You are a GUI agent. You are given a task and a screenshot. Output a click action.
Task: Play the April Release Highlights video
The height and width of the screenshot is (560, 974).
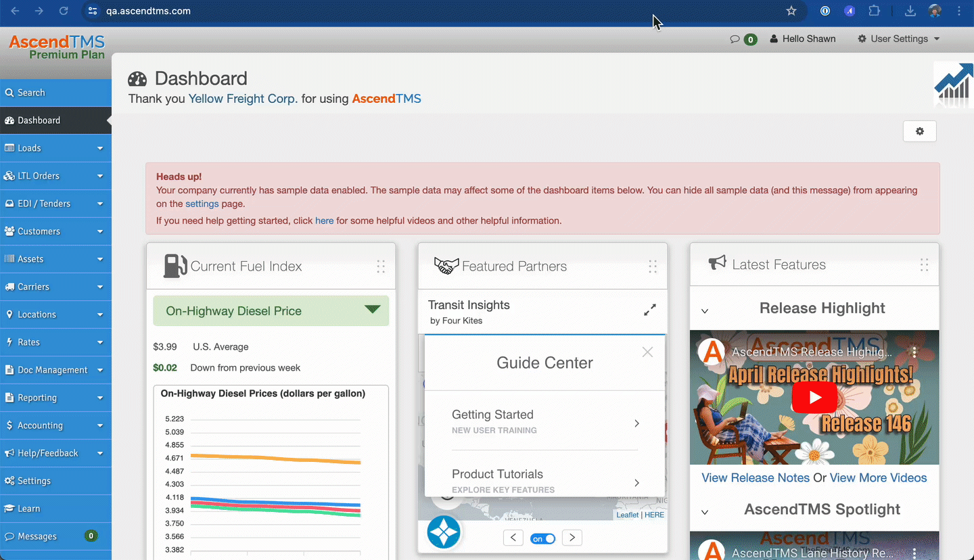pos(814,397)
